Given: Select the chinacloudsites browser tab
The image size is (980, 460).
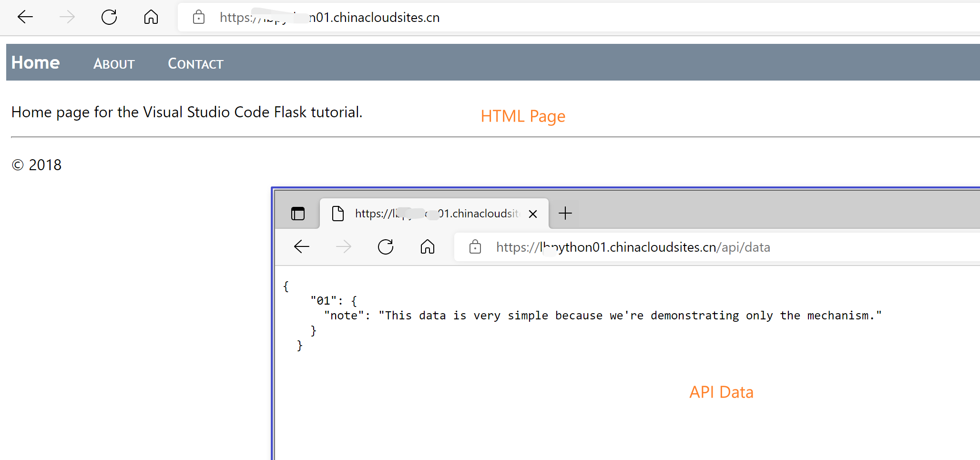Looking at the screenshot, I should point(429,214).
